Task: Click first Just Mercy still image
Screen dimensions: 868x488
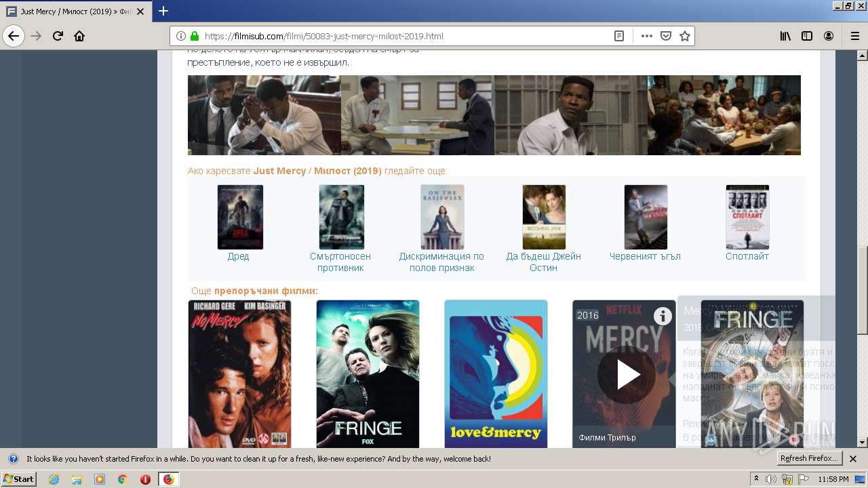Action: pos(264,115)
